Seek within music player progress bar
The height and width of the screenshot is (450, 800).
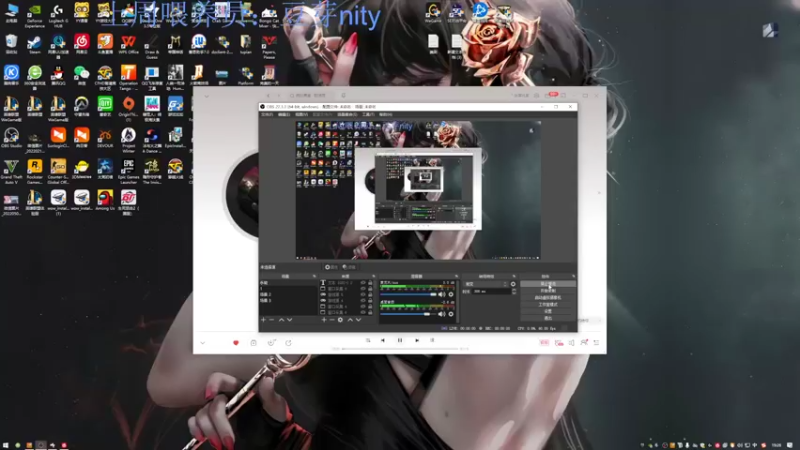click(x=400, y=349)
